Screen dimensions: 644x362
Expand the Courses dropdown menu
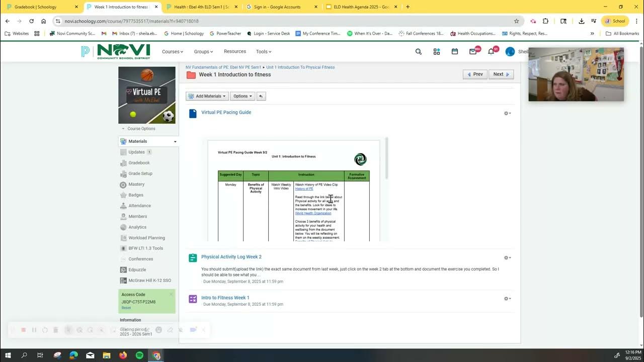(173, 52)
